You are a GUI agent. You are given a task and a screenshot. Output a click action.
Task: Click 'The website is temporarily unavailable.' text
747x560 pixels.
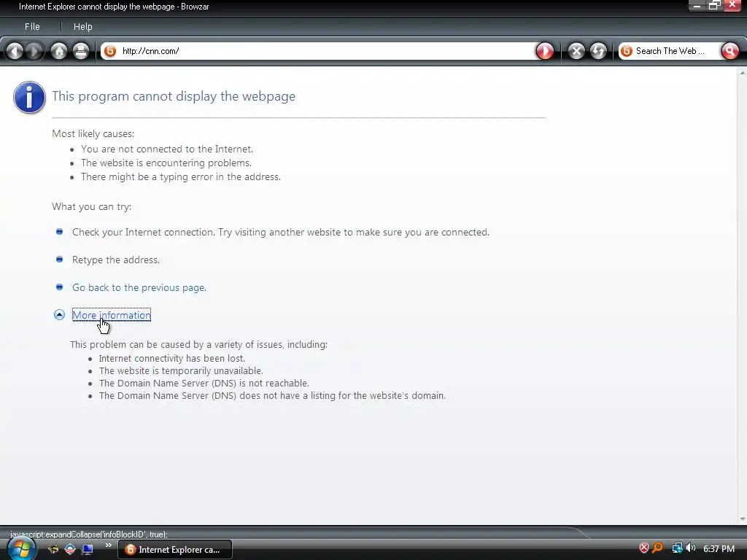[181, 370]
